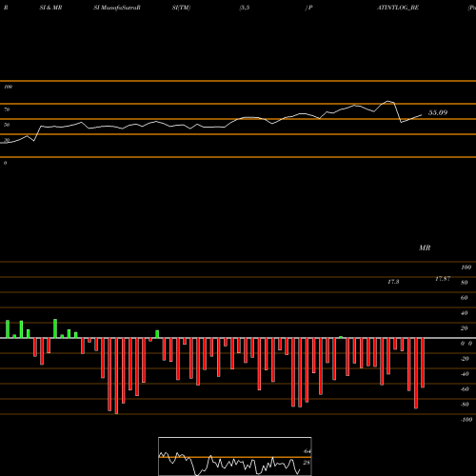Click the MR label above histogram
476x476 pixels.
click(x=425, y=248)
